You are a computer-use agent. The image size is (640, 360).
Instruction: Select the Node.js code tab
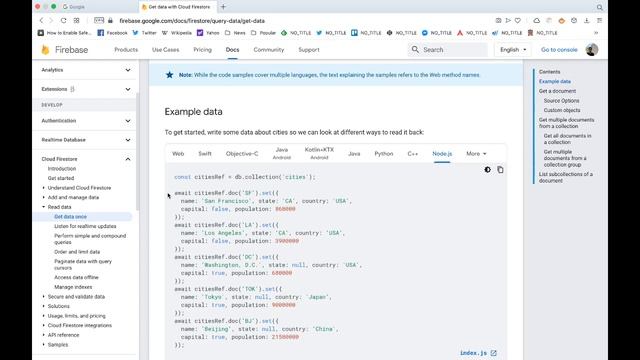coord(442,154)
